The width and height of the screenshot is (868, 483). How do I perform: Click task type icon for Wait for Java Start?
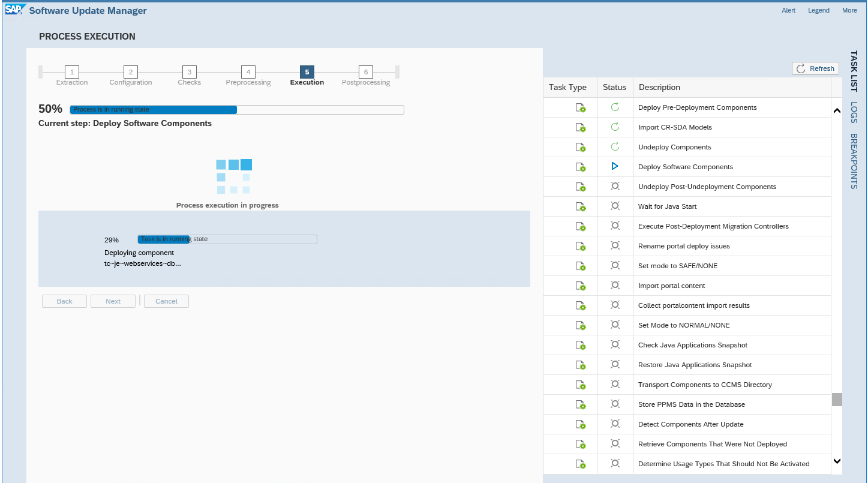click(581, 207)
